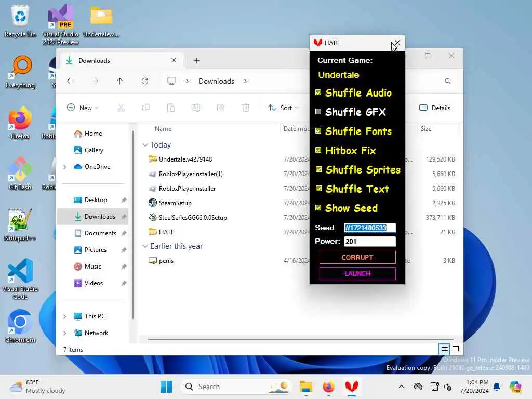Screen dimensions: 532x399
Task: Click the Copy toolbar icon
Action: [x=146, y=108]
